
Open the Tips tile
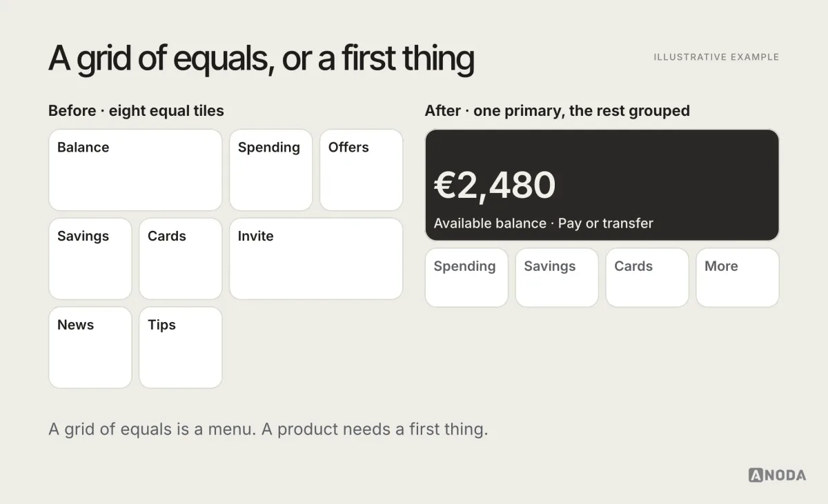click(180, 347)
